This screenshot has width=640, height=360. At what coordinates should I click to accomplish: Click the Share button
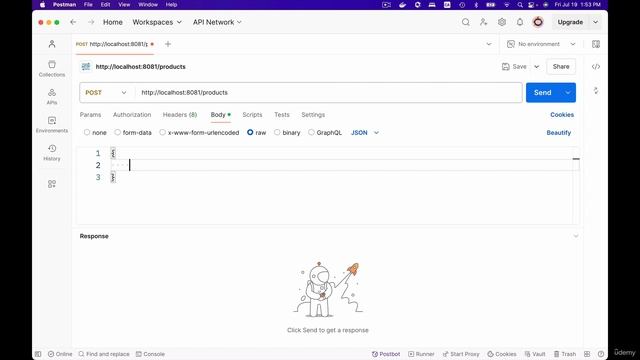561,67
